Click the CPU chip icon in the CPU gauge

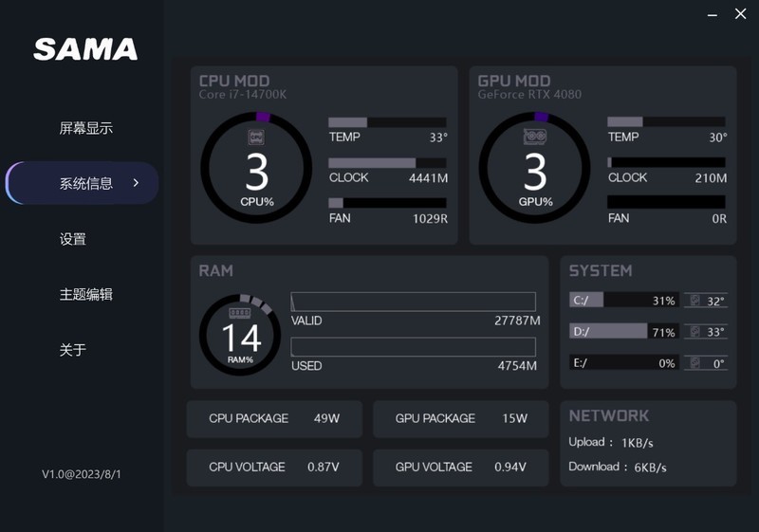[256, 138]
